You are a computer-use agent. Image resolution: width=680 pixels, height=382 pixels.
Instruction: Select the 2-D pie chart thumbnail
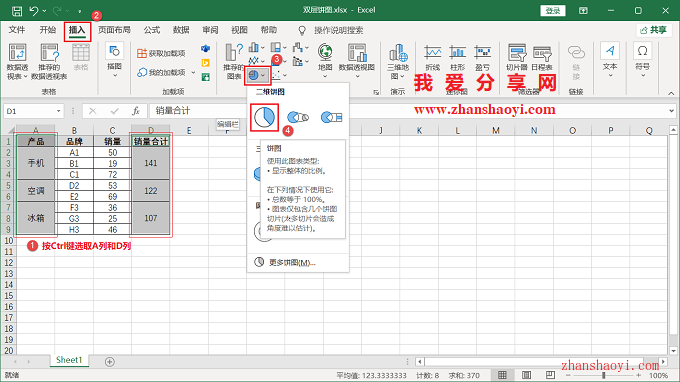click(x=264, y=117)
